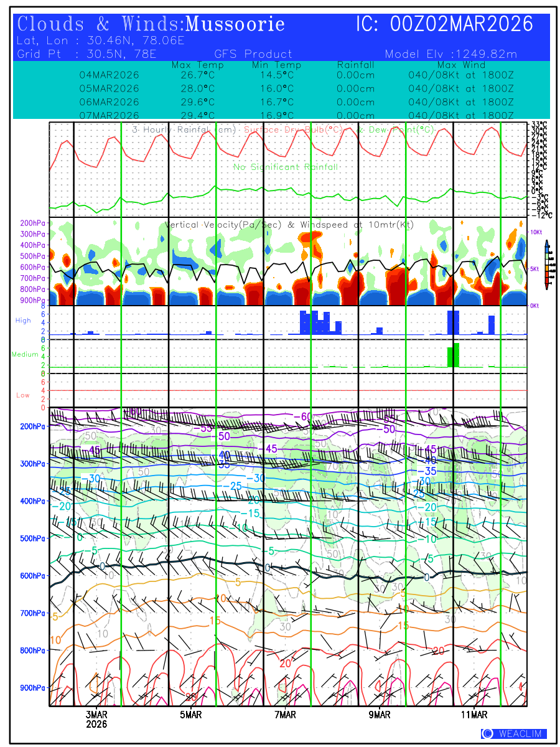Screen dimensions: 560x747
Task: Click the IC: 00Z02MAR2026 initialization text
Action: 444,24
